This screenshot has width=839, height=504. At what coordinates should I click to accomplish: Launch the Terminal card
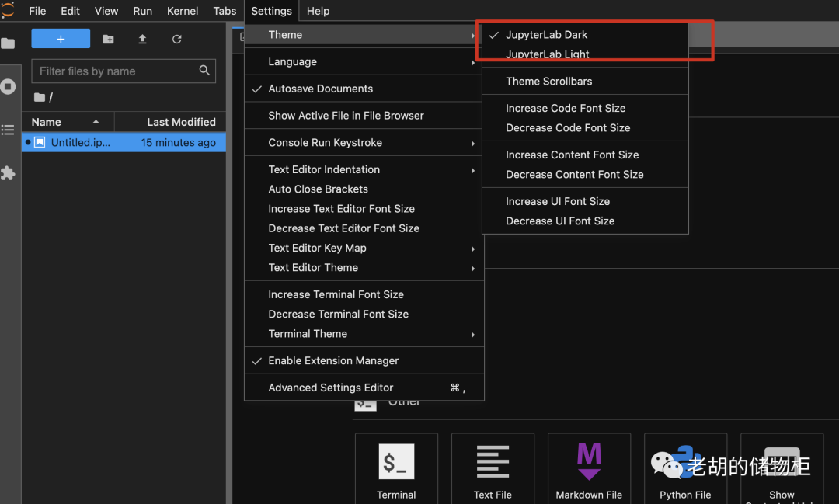[396, 469]
